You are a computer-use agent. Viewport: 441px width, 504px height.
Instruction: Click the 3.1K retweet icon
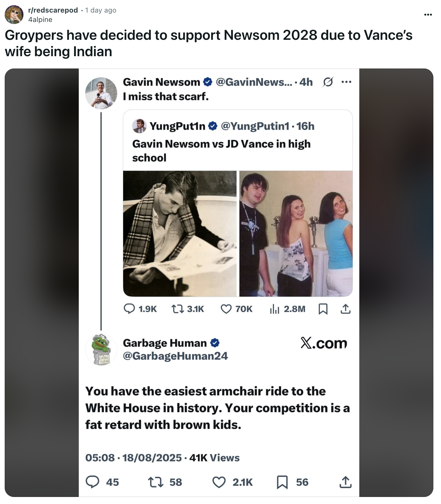coord(177,309)
